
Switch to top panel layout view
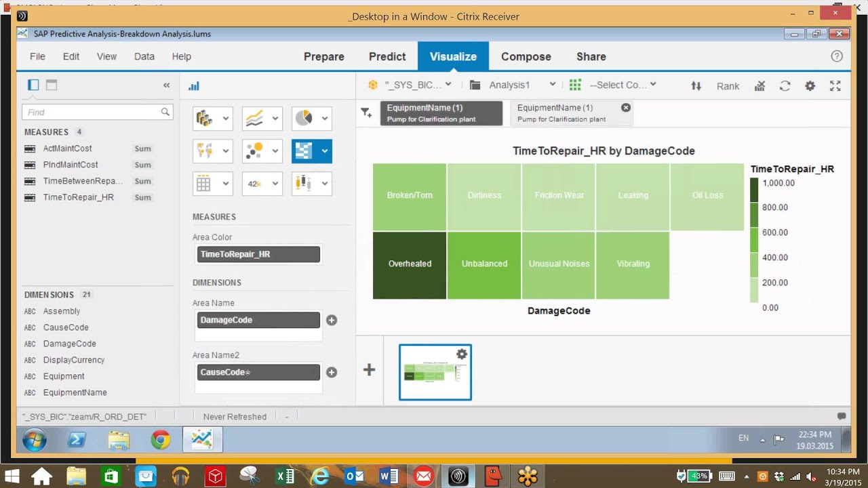[x=52, y=85]
